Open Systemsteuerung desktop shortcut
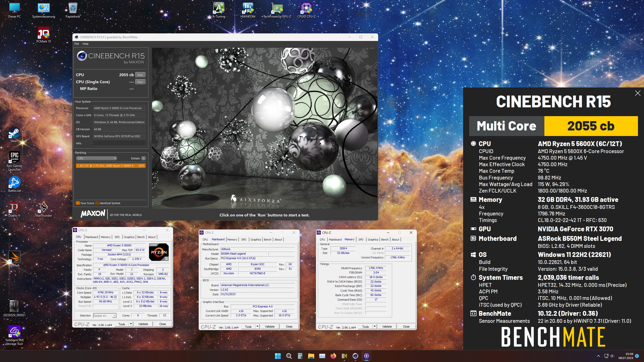The height and width of the screenshot is (362, 644). (x=44, y=10)
